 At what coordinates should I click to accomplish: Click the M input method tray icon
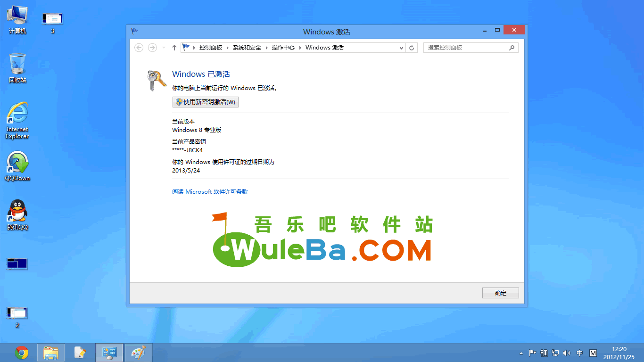(593, 353)
